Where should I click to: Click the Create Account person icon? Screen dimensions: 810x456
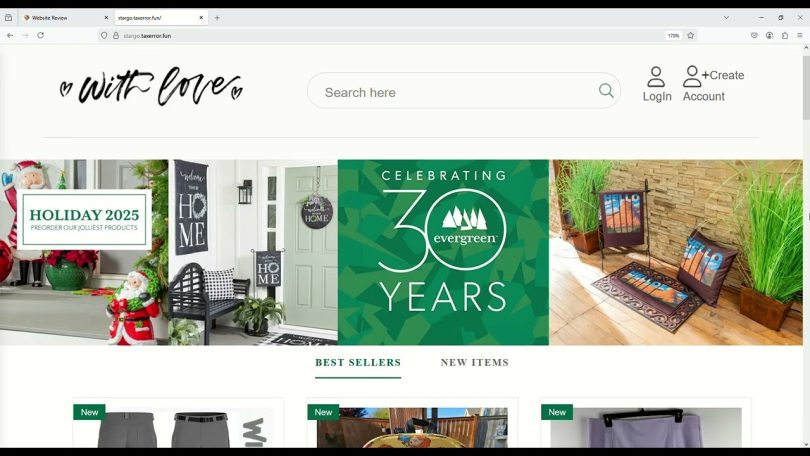692,76
